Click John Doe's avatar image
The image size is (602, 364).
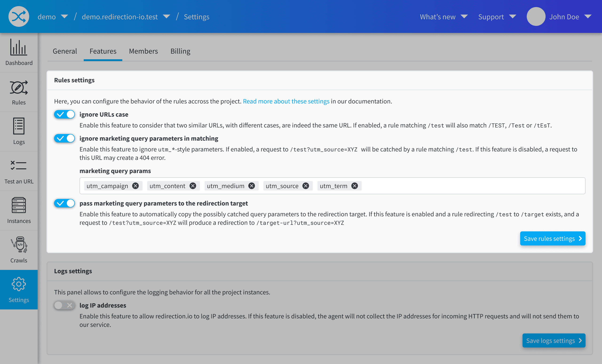536,17
